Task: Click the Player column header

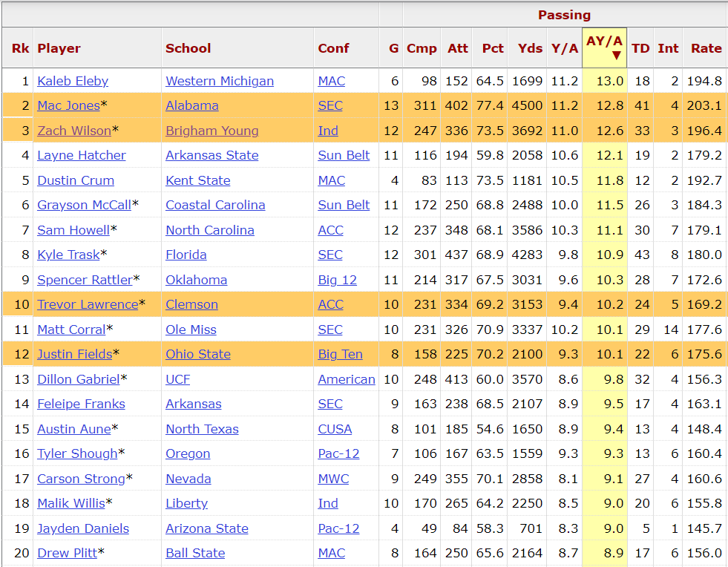Action: [59, 48]
